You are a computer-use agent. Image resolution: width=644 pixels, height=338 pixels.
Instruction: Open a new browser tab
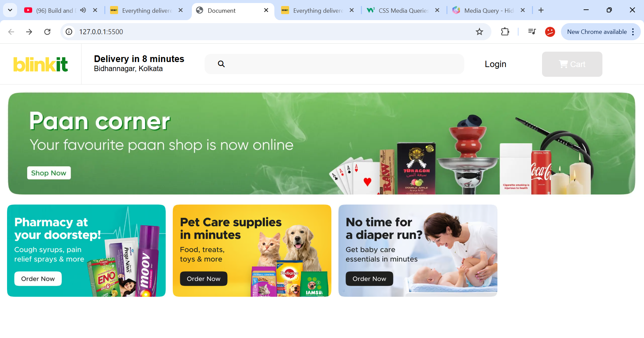coord(541,10)
